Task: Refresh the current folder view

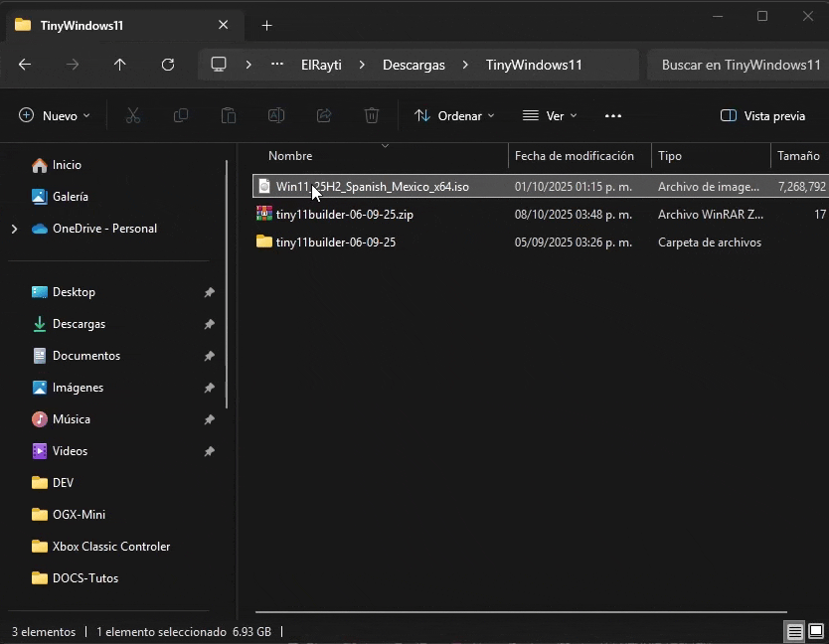Action: point(168,65)
